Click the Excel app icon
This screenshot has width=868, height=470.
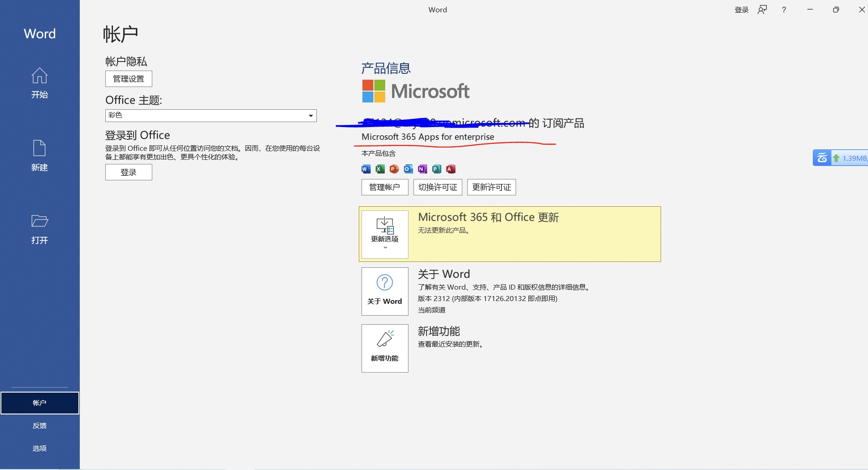(380, 169)
